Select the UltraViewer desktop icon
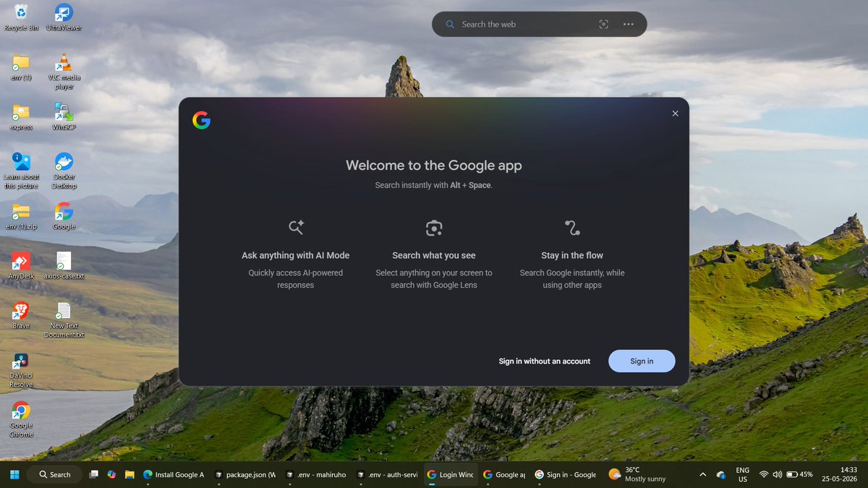The width and height of the screenshot is (868, 488). point(64,17)
